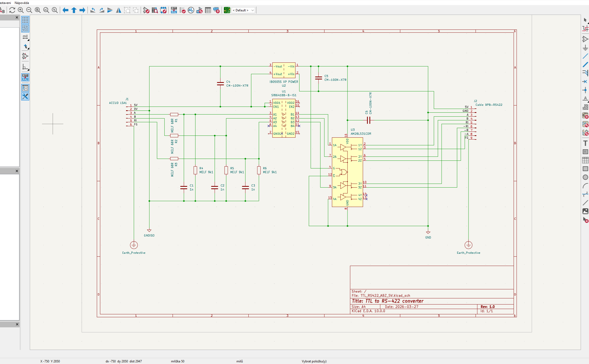Select the Add Power Symbol tool
The height and width of the screenshot is (364, 589).
tap(585, 48)
